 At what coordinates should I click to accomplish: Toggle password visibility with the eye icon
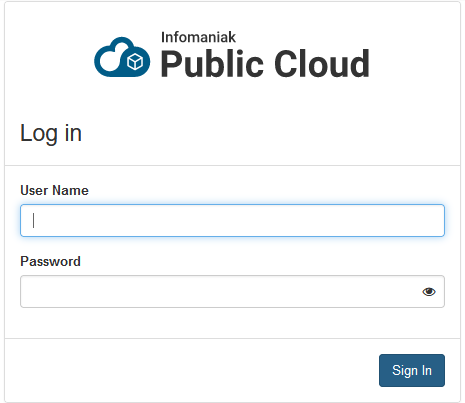pos(429,292)
